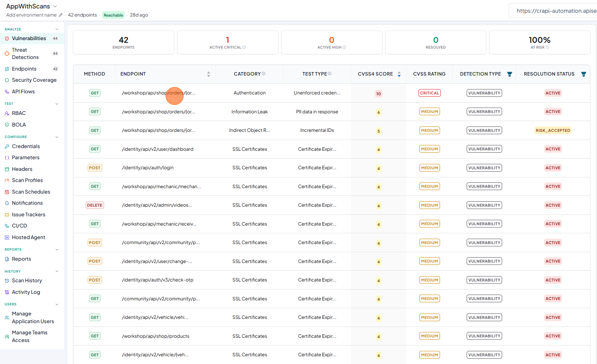
Task: Click the Hosted Agent icon
Action: pyautogui.click(x=7, y=237)
